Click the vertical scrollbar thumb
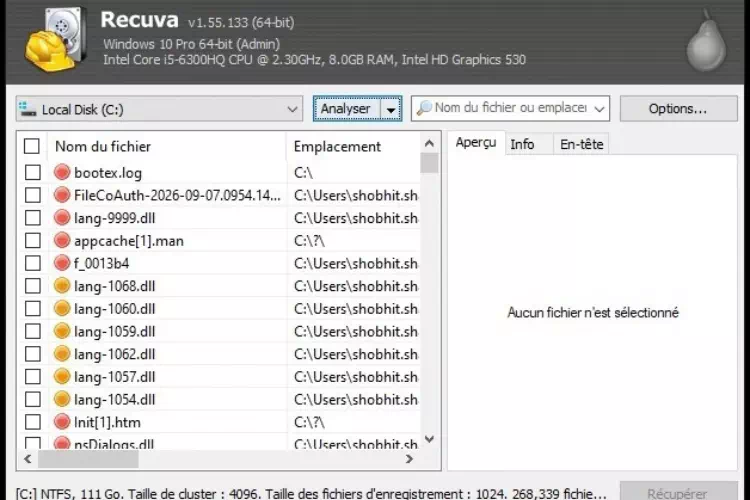 point(430,163)
